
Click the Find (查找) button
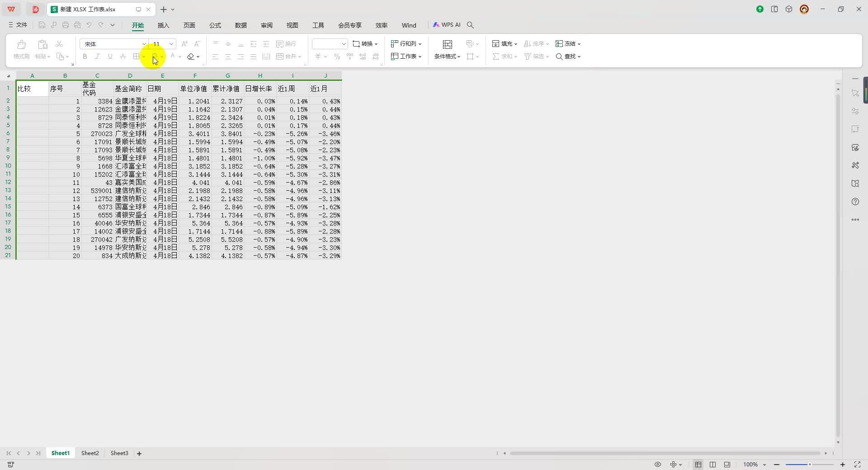point(568,56)
